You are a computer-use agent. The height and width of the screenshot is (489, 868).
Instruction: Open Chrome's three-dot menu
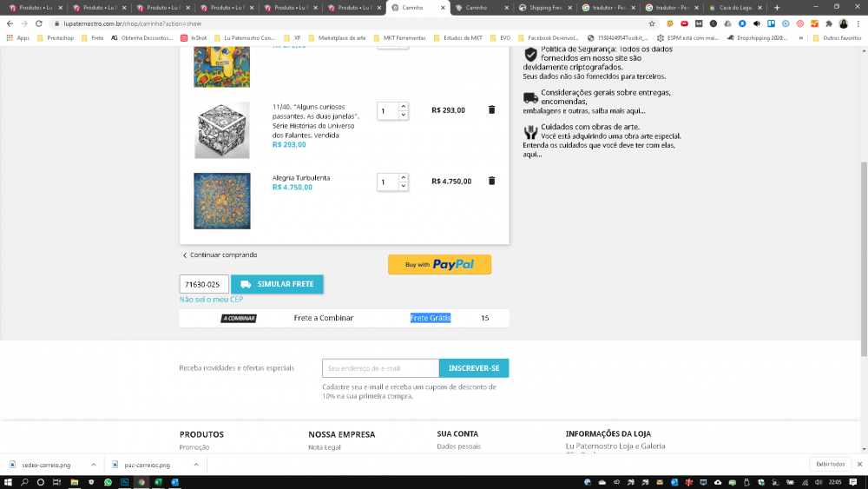(858, 23)
